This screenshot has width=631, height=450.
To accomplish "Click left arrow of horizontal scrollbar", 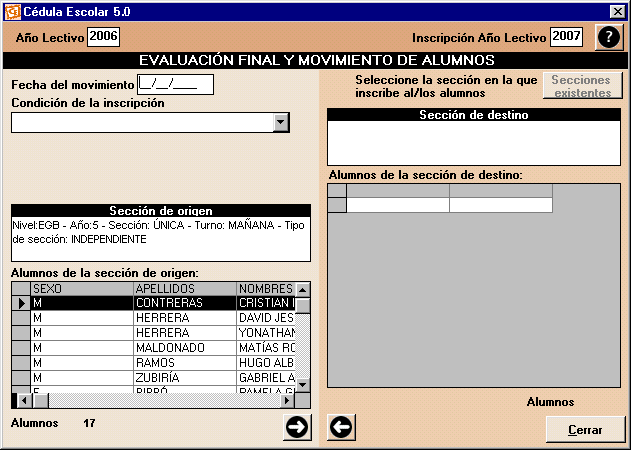I will (x=24, y=400).
